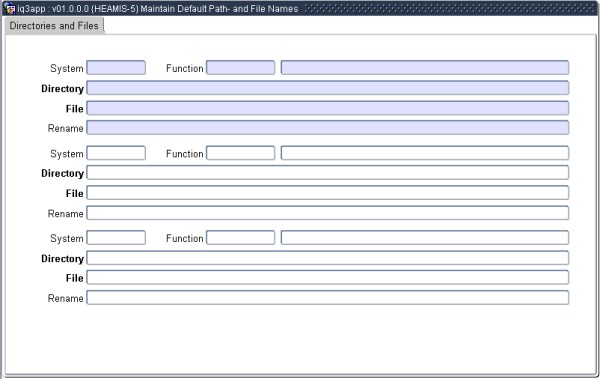
Task: Click the File field in first record
Action: (328, 108)
